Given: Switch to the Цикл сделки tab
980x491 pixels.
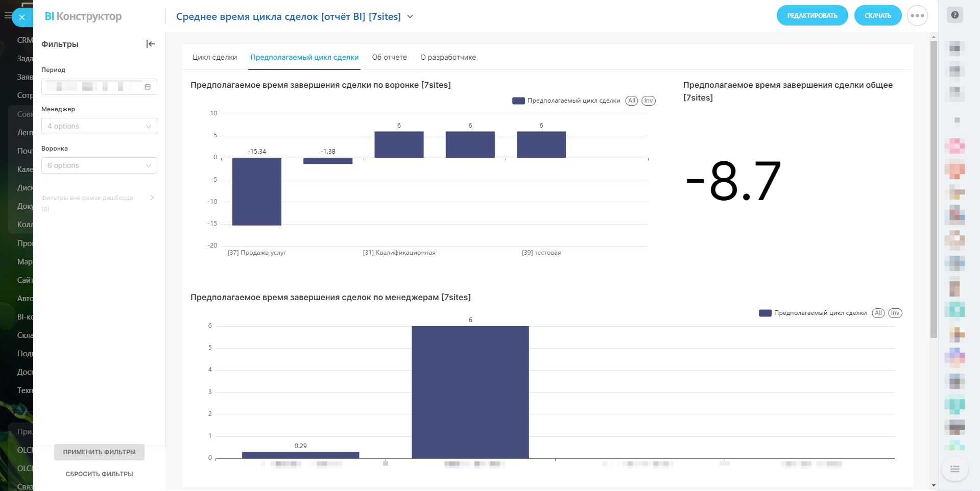Looking at the screenshot, I should click(214, 57).
